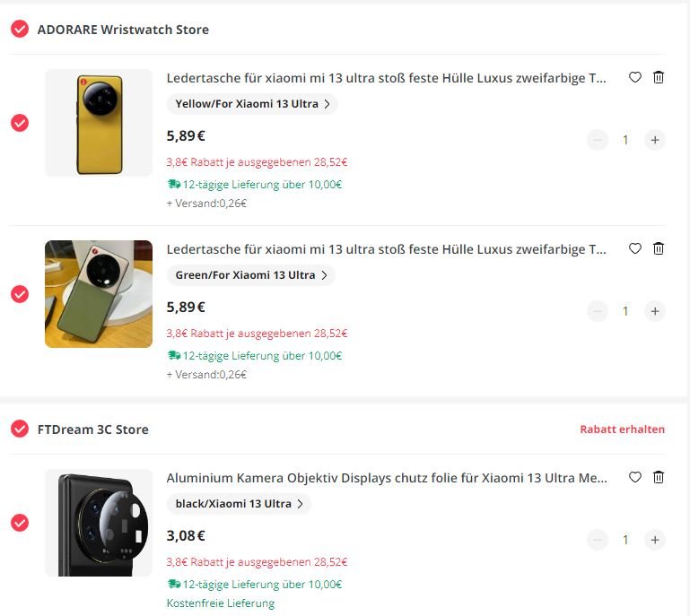Open Yellow/For Xiaomi 13 Ultra variant selector
The image size is (690, 616).
252,104
